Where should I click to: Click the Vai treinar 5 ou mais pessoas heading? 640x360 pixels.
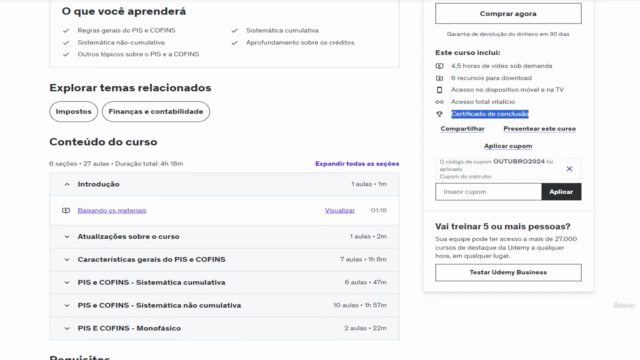(x=502, y=227)
